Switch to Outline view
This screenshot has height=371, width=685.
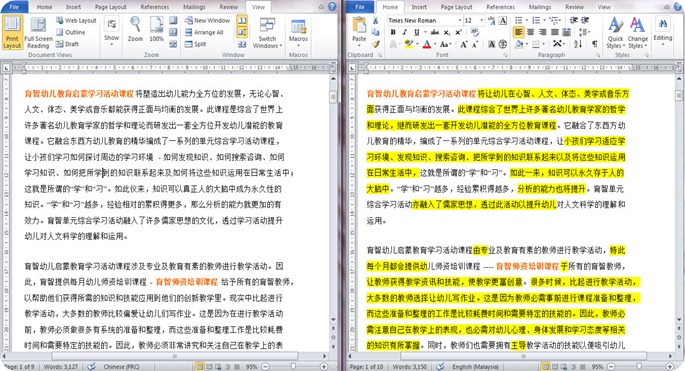71,32
